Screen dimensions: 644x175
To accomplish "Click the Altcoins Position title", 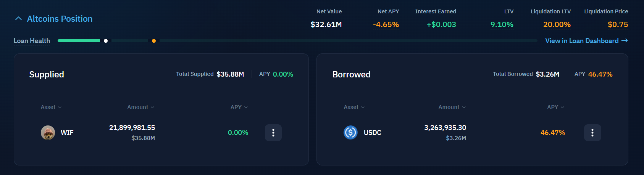I will [60, 19].
